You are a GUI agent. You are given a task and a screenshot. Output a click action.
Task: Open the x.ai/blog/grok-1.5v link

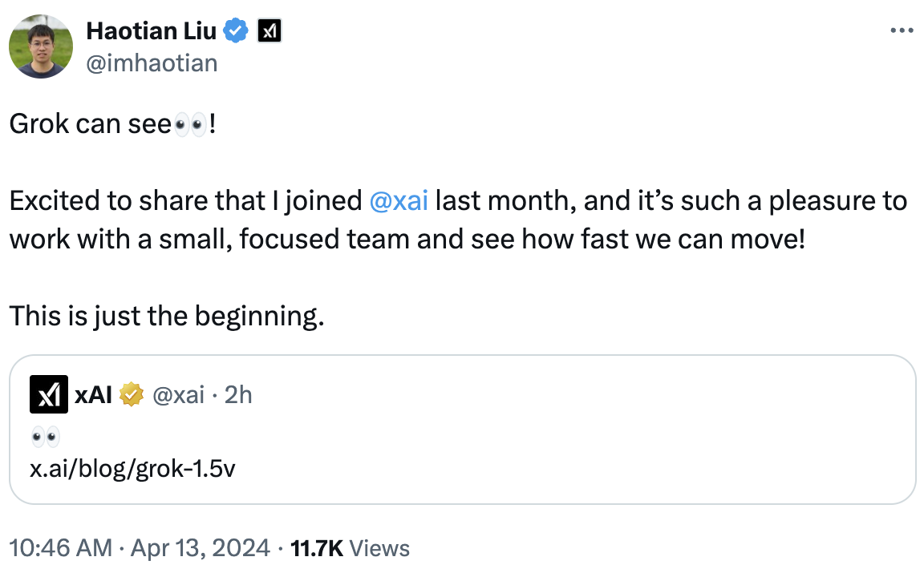coord(132,469)
